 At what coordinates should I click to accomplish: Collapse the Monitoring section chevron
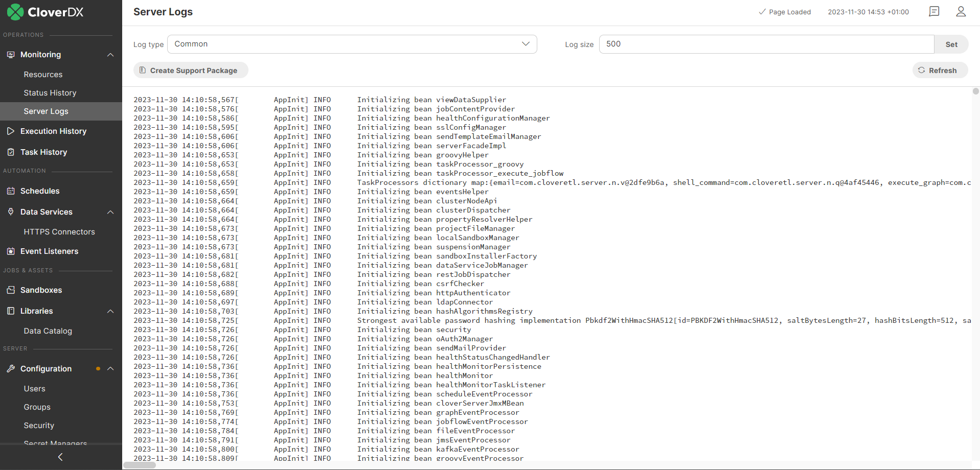point(110,55)
